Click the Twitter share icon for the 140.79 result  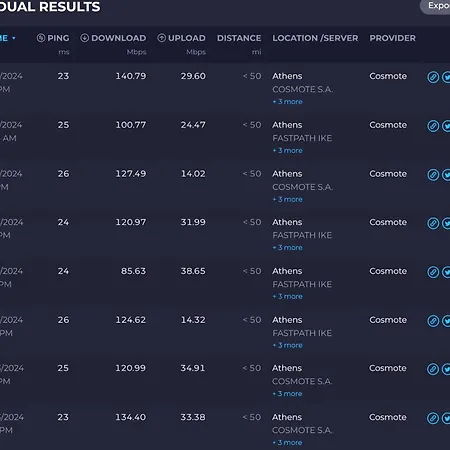(x=446, y=77)
